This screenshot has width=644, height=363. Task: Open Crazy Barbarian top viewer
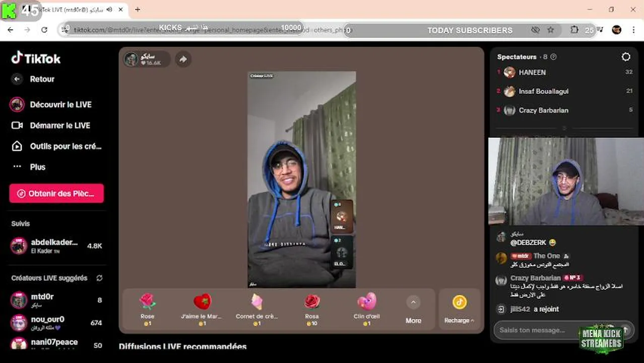(564, 110)
